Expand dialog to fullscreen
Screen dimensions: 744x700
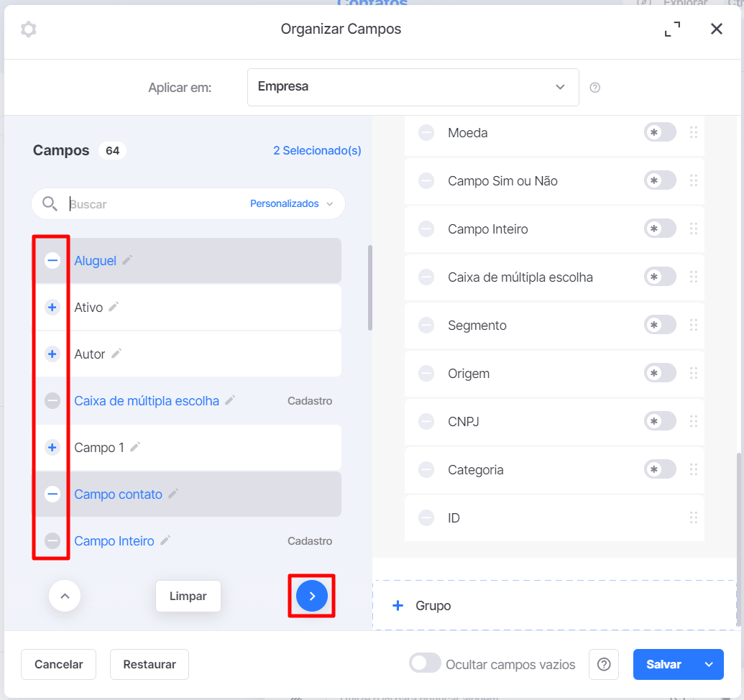(x=672, y=29)
